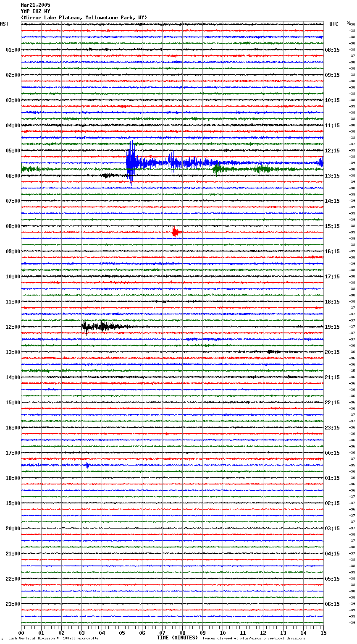The width and height of the screenshot is (357, 644).
Task: Click the 03:15 UTC time label
Action: coord(332,529)
